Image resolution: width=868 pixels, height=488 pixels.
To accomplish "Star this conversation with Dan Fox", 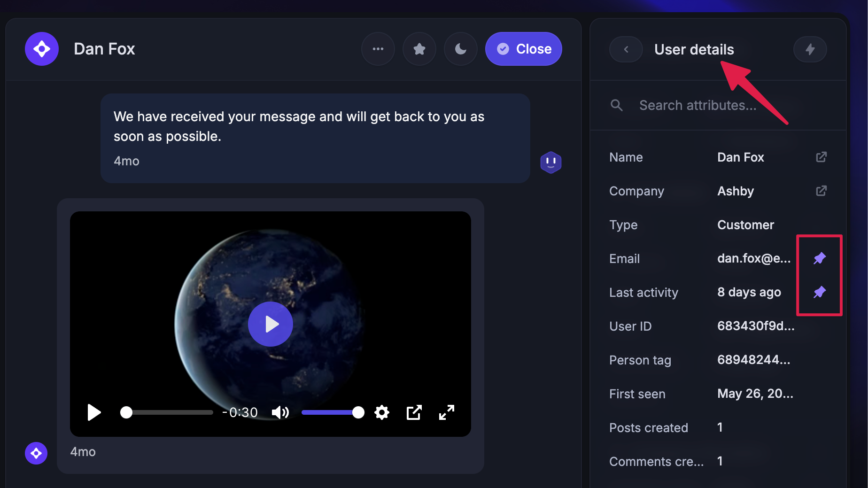I will click(x=419, y=49).
